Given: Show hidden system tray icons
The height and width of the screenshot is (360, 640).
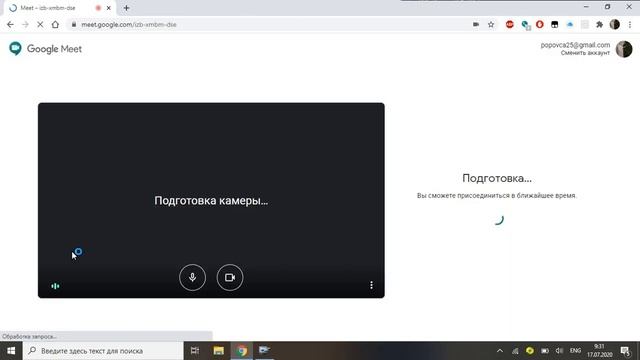Looking at the screenshot, I should 500,351.
